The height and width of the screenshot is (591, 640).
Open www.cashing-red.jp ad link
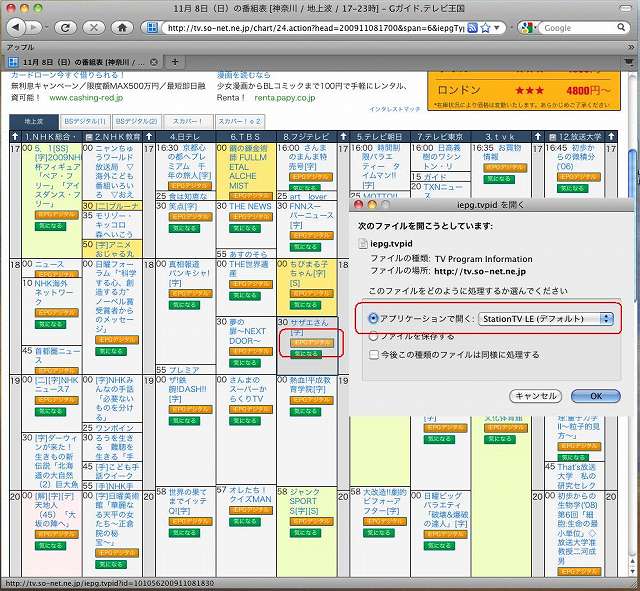click(x=86, y=98)
